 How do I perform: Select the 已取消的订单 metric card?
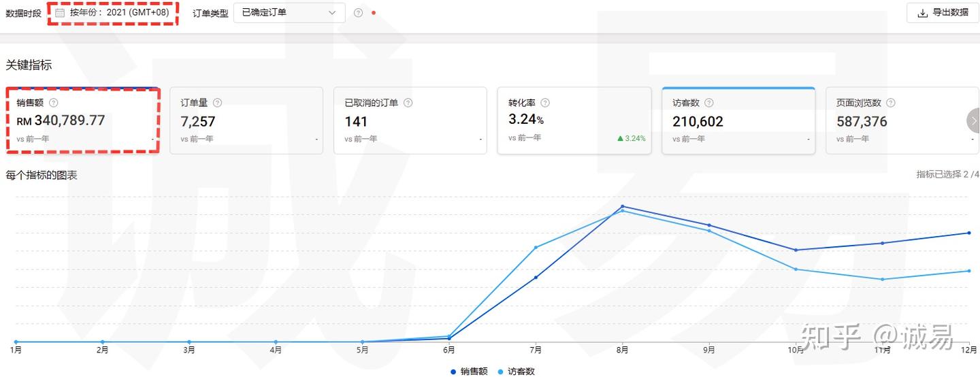pyautogui.click(x=410, y=120)
